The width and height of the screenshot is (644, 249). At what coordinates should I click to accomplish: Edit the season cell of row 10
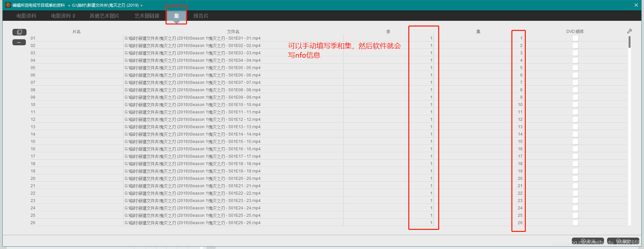388,105
